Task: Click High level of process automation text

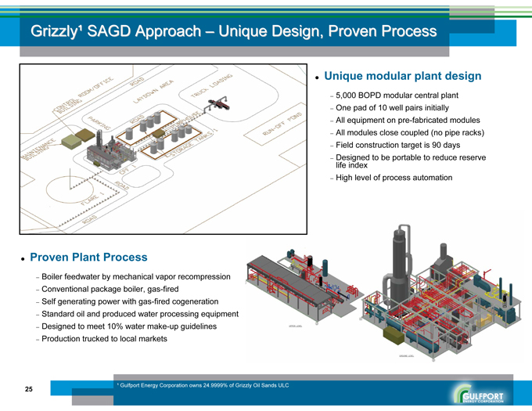Action: tap(394, 178)
